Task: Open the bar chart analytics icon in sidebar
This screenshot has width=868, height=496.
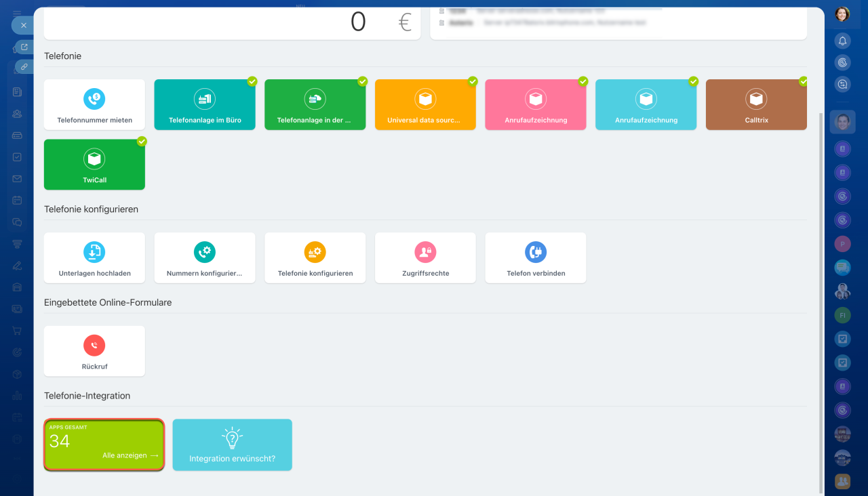Action: pos(17,395)
